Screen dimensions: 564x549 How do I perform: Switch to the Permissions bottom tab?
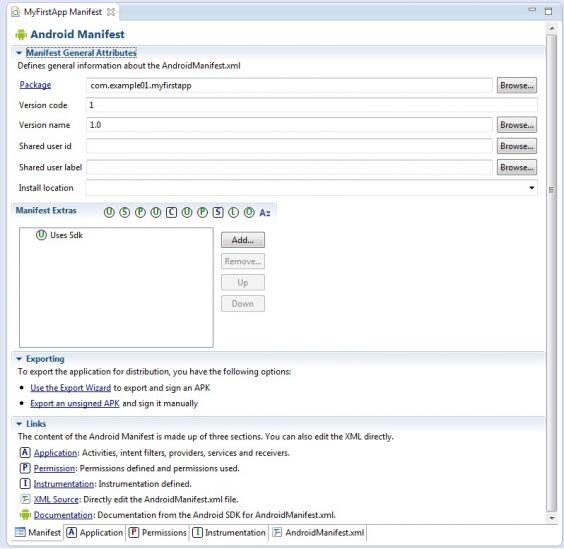pyautogui.click(x=158, y=532)
